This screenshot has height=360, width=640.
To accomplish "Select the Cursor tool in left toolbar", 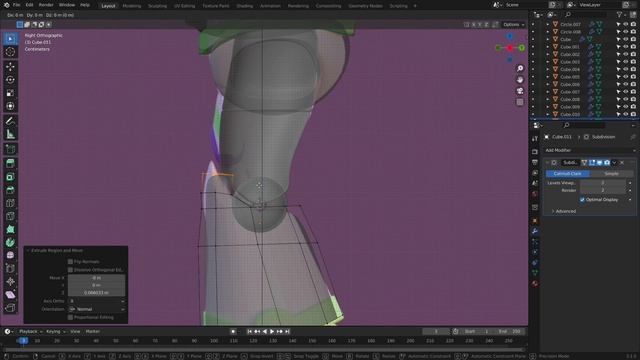I will 10,52.
